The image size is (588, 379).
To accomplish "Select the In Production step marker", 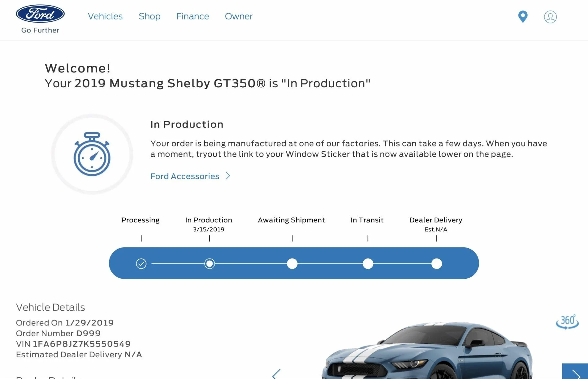I will 210,264.
